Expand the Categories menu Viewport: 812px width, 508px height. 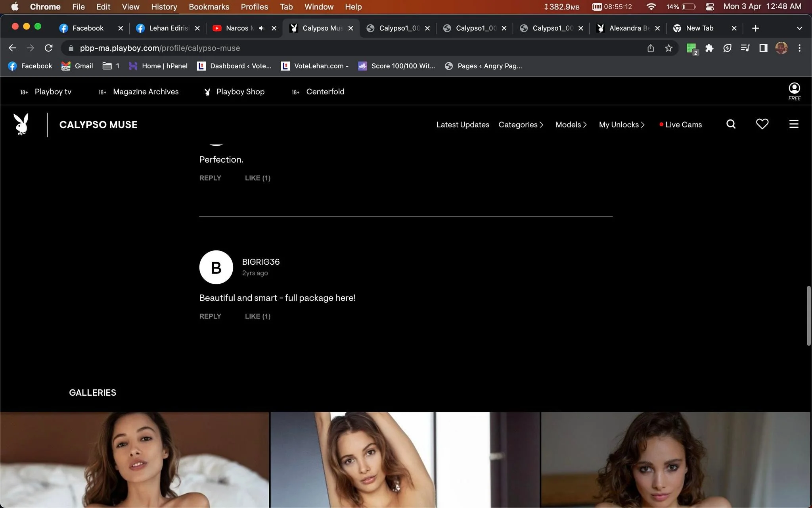pyautogui.click(x=521, y=125)
